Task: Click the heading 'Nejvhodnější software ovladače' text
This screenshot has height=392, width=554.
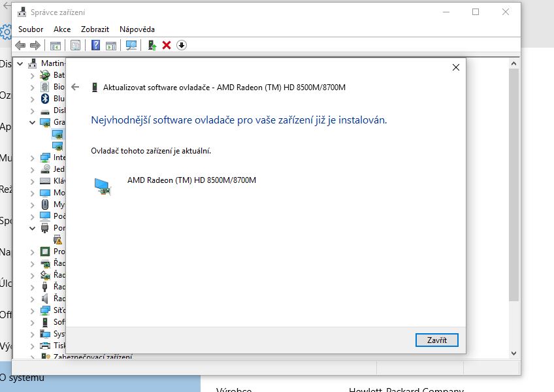Action: [239, 120]
